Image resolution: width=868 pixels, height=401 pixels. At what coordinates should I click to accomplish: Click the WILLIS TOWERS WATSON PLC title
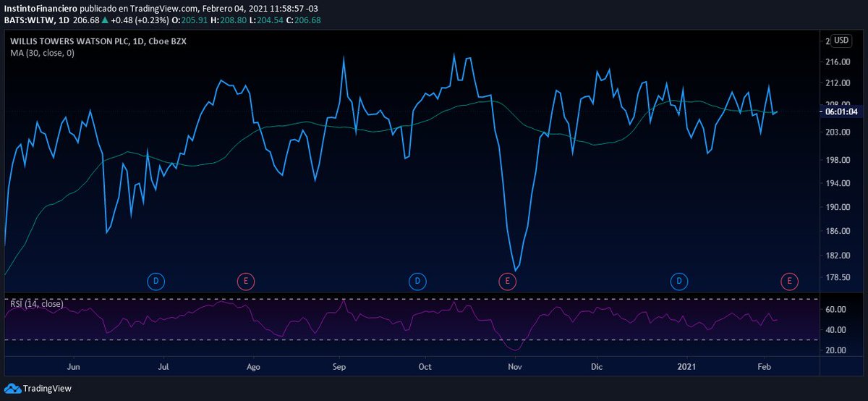click(x=69, y=41)
